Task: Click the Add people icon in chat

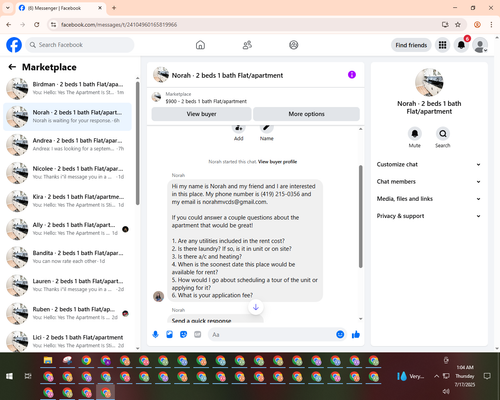Action: [239, 128]
